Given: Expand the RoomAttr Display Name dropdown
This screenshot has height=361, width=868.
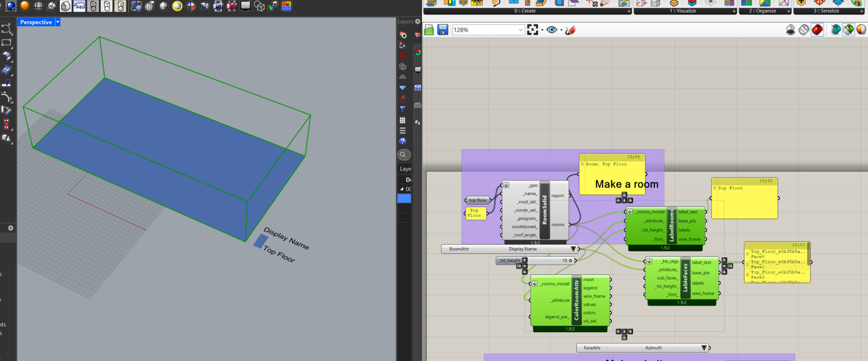Looking at the screenshot, I should tap(573, 249).
